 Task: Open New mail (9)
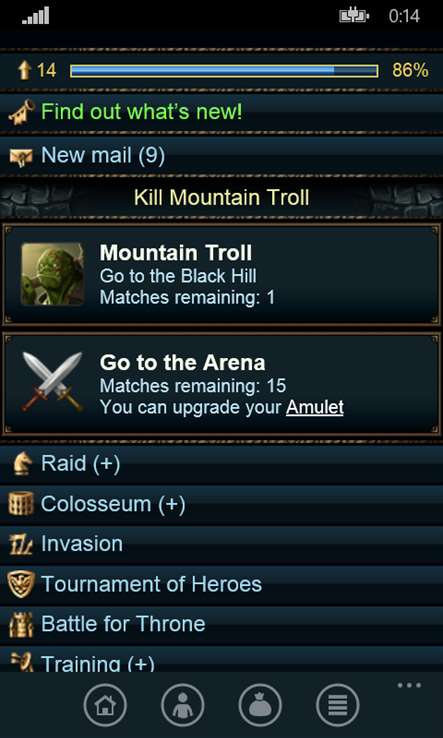221,156
